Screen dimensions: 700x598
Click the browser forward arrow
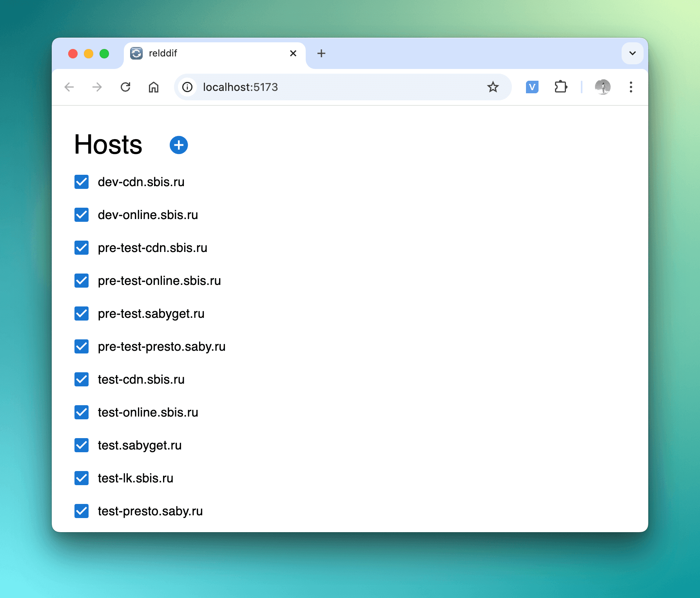click(97, 87)
